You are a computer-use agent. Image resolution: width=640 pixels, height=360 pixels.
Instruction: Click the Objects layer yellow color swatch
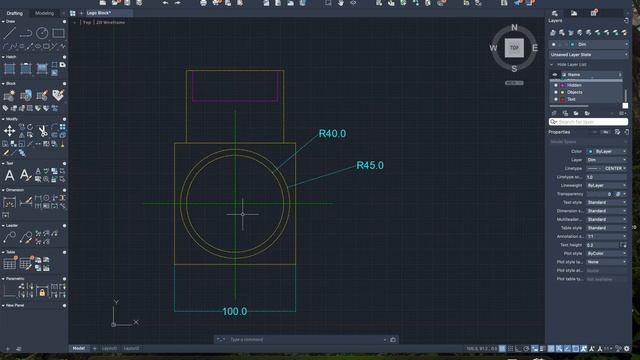[562, 93]
